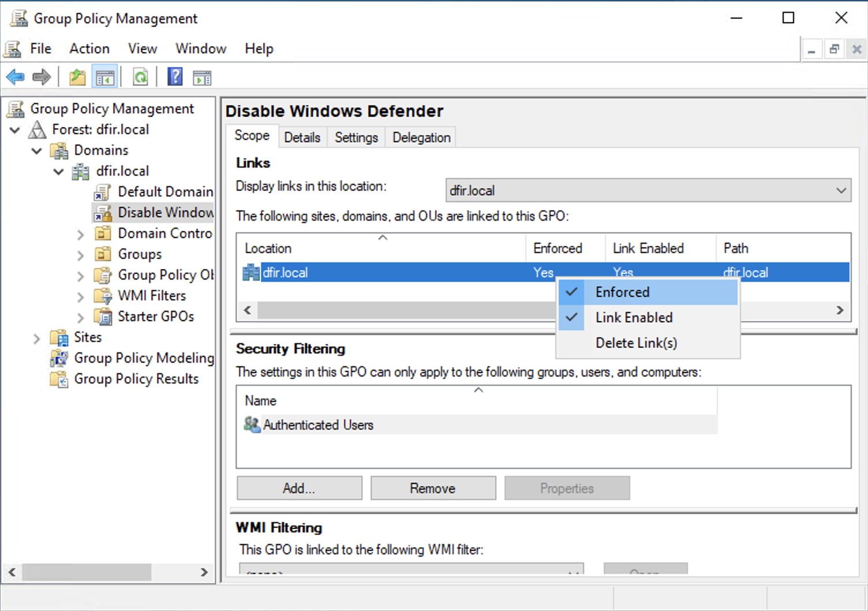This screenshot has height=611, width=868.
Task: Toggle Show/Hide Action Pane icon
Action: (x=202, y=77)
